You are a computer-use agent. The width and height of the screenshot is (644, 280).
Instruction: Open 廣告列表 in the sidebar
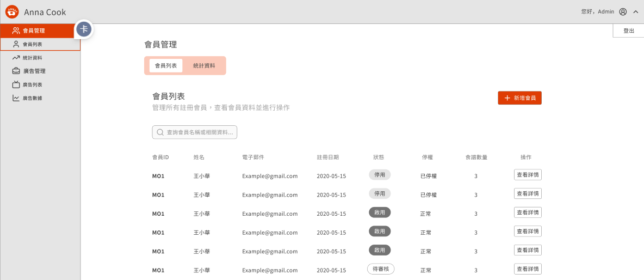(x=33, y=84)
